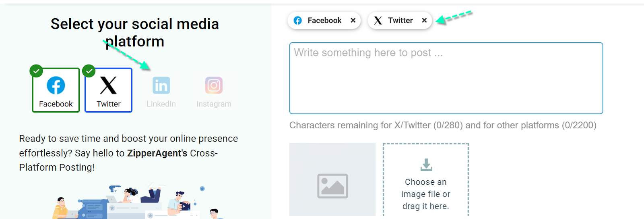Click the Facebook label under platform icon

(x=56, y=104)
